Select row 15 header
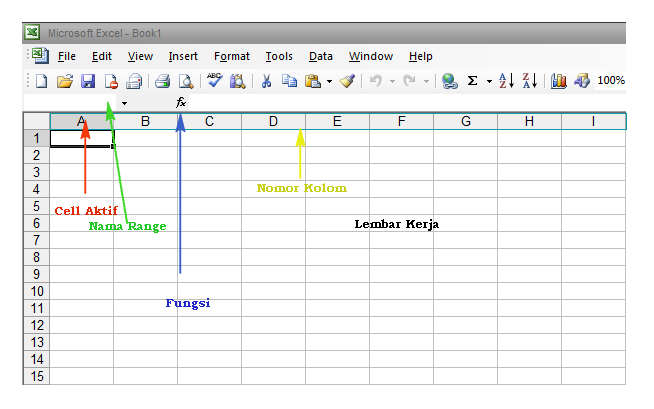Viewport: 654px width, 409px height. 36,376
